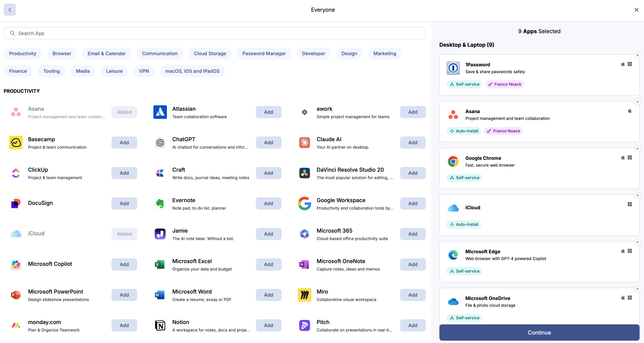Focus the Search App field
Image resolution: width=644 pixels, height=343 pixels.
pyautogui.click(x=214, y=33)
